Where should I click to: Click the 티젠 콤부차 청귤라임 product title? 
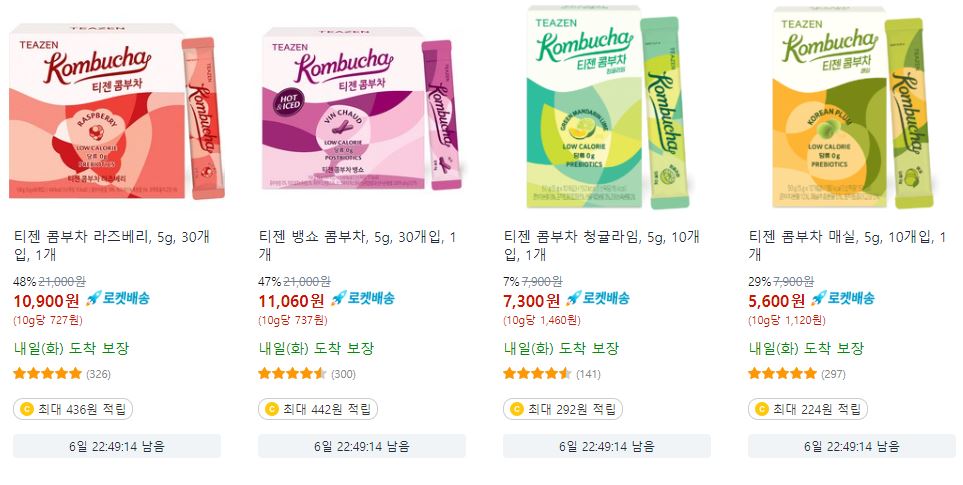point(602,246)
